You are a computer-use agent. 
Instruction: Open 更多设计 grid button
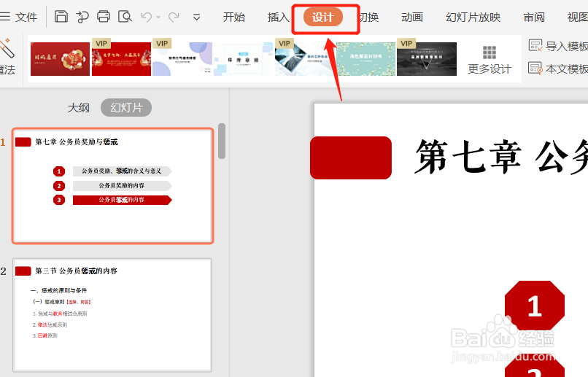pos(490,60)
